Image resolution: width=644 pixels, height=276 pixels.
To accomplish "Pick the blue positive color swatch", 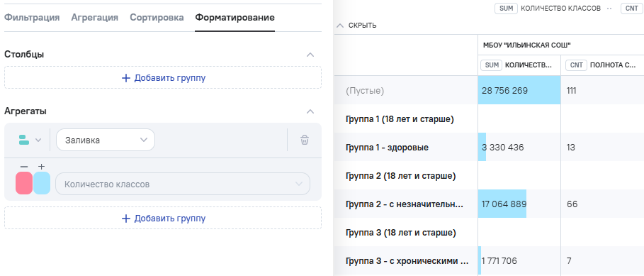I will click(x=42, y=183).
